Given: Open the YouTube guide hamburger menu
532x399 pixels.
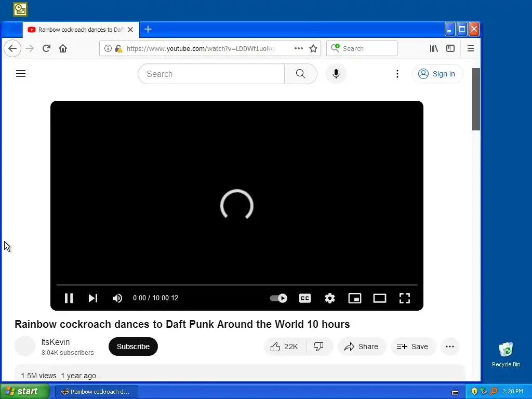Looking at the screenshot, I should pos(21,74).
